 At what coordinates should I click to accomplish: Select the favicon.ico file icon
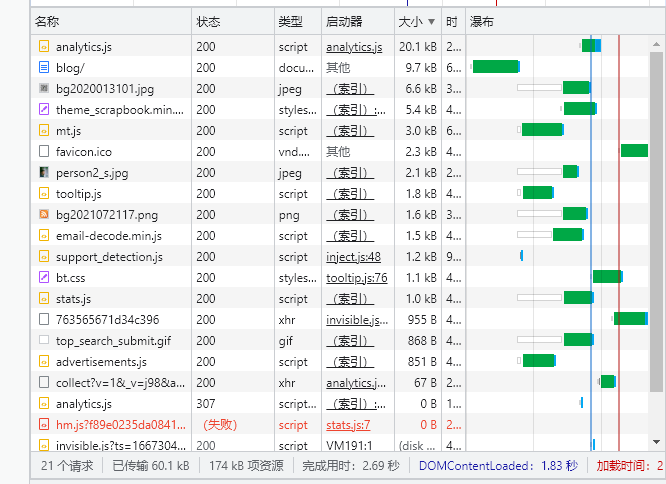click(x=43, y=151)
